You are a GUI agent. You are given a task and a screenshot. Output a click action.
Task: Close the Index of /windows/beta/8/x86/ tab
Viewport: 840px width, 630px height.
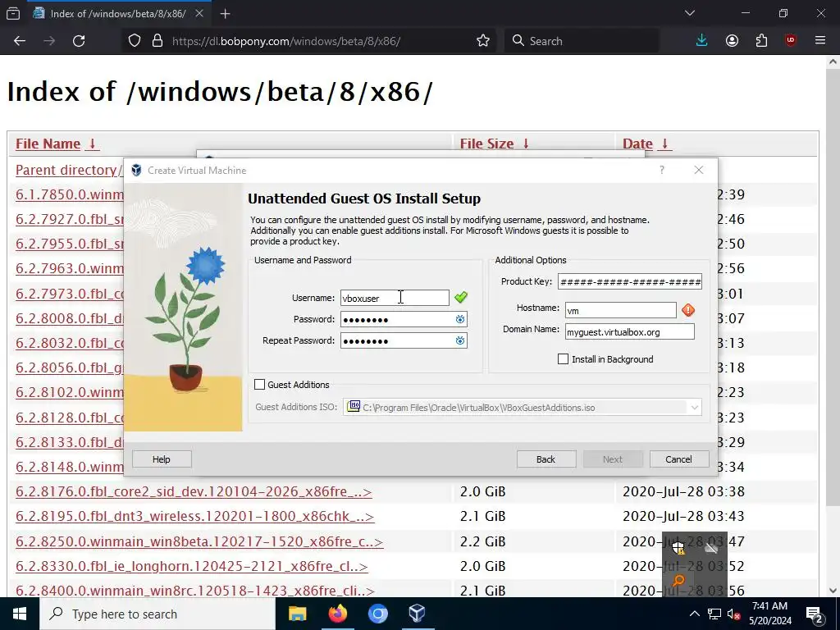click(x=199, y=14)
